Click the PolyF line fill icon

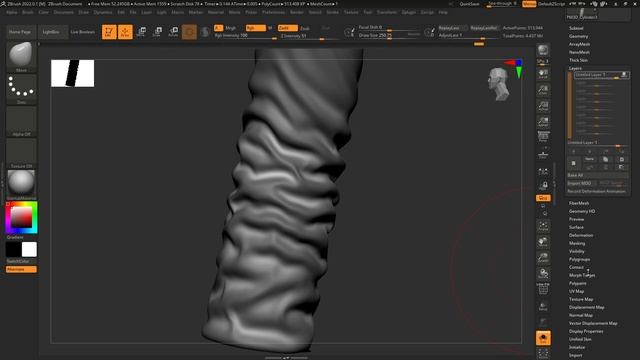point(543,289)
